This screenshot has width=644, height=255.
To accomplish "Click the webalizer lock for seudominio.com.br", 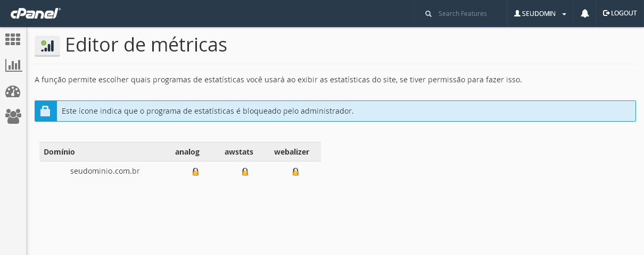I will [x=295, y=172].
